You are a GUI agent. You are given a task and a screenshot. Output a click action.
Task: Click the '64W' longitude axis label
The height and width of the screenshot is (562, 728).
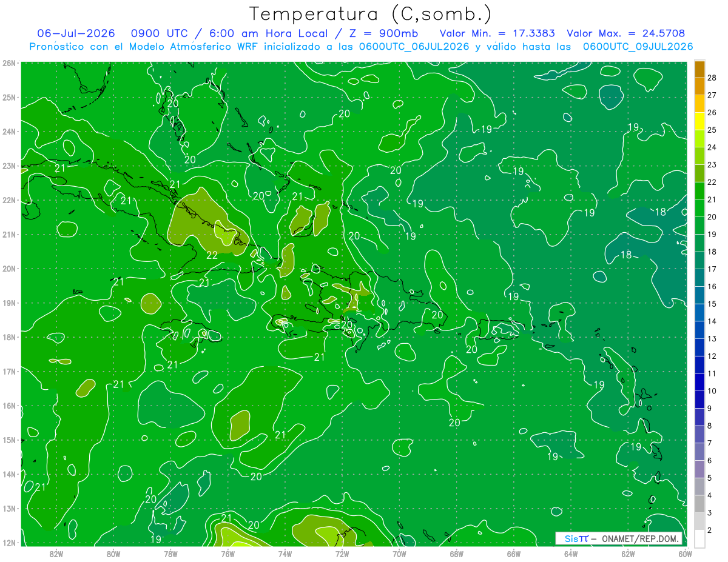(x=571, y=554)
